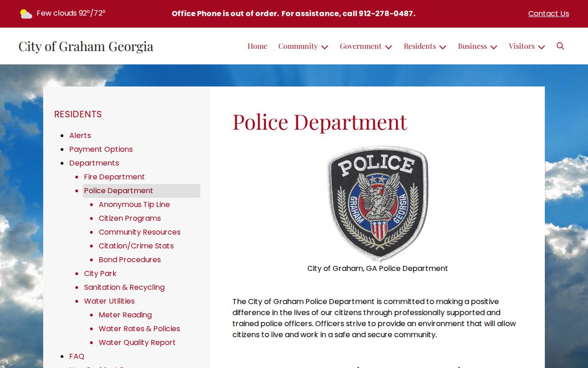This screenshot has width=588, height=368.
Task: Open Community Resources link
Action: tap(140, 232)
